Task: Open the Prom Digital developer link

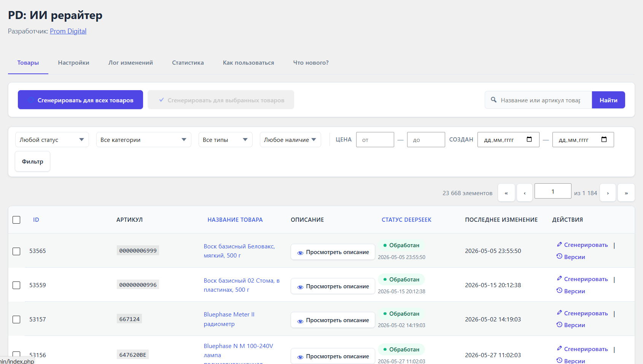Action: point(68,31)
